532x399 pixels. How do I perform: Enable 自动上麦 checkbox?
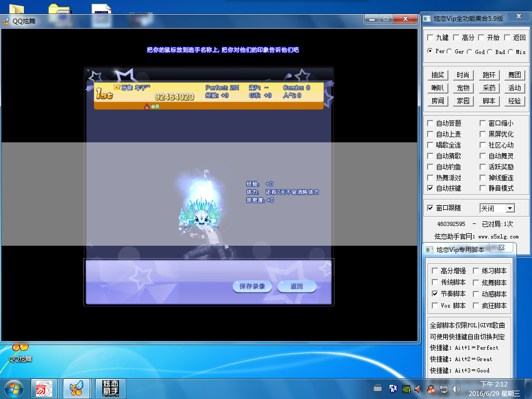pos(430,134)
